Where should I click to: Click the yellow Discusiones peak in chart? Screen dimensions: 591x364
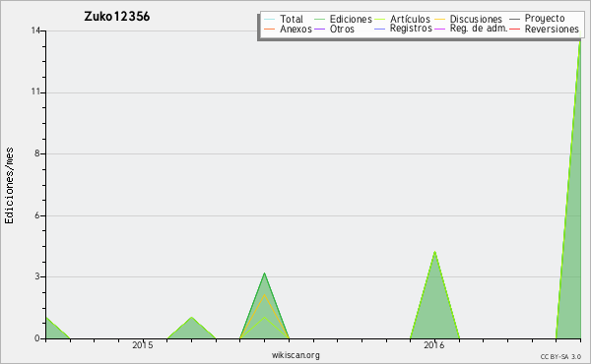point(265,294)
